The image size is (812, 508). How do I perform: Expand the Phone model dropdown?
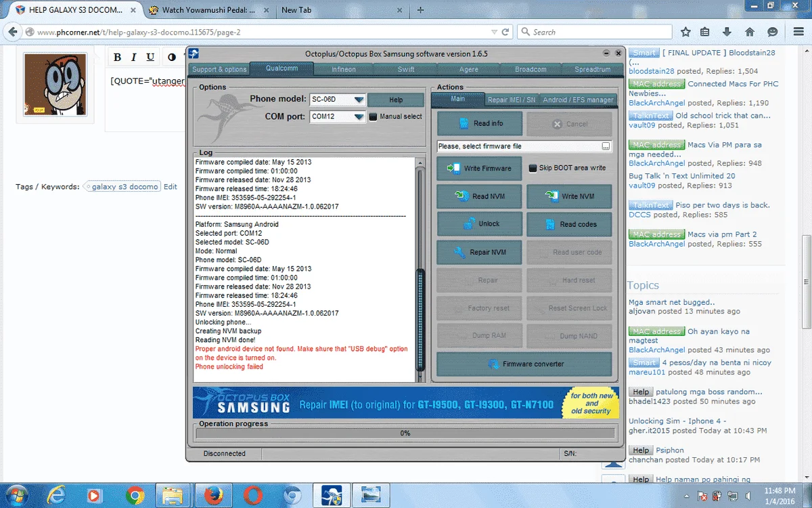point(359,100)
